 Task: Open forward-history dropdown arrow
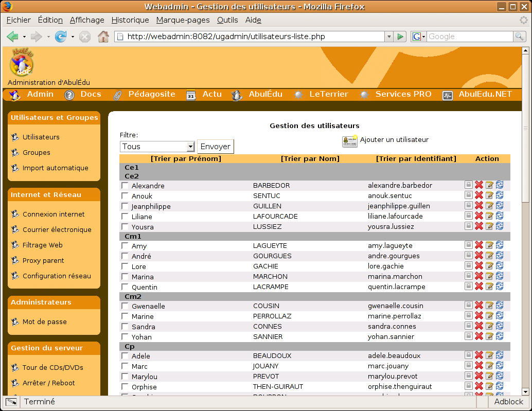point(48,37)
